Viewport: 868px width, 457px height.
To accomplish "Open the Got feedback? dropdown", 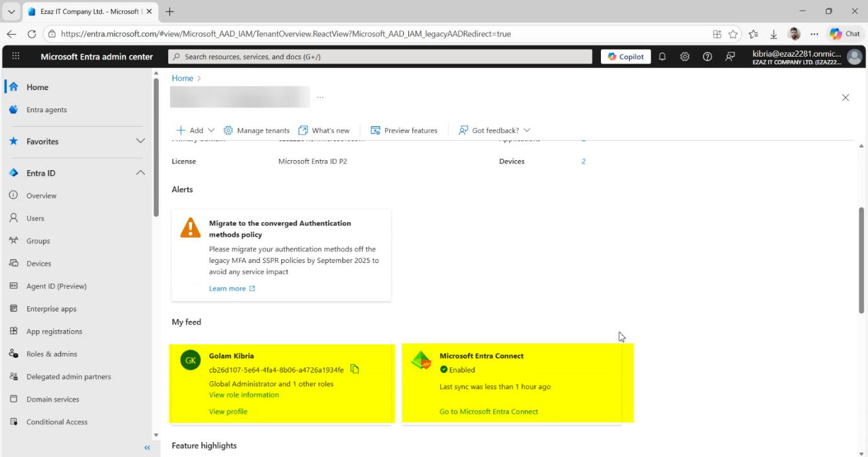I will pos(494,130).
